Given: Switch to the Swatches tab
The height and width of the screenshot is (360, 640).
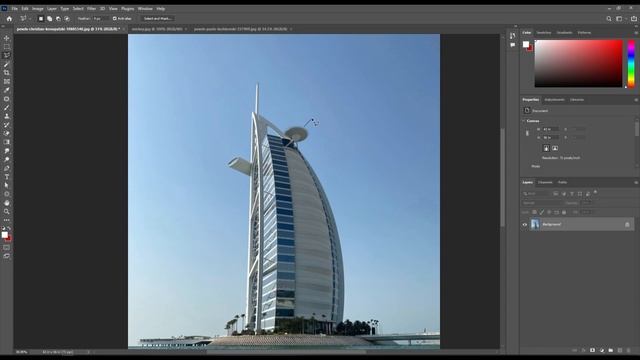Looking at the screenshot, I should point(544,33).
